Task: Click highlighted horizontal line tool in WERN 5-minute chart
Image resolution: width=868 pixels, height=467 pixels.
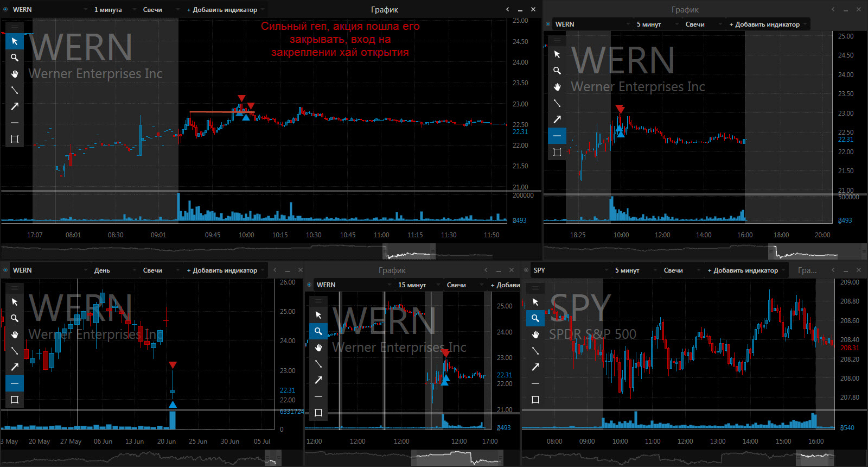Action: (557, 136)
